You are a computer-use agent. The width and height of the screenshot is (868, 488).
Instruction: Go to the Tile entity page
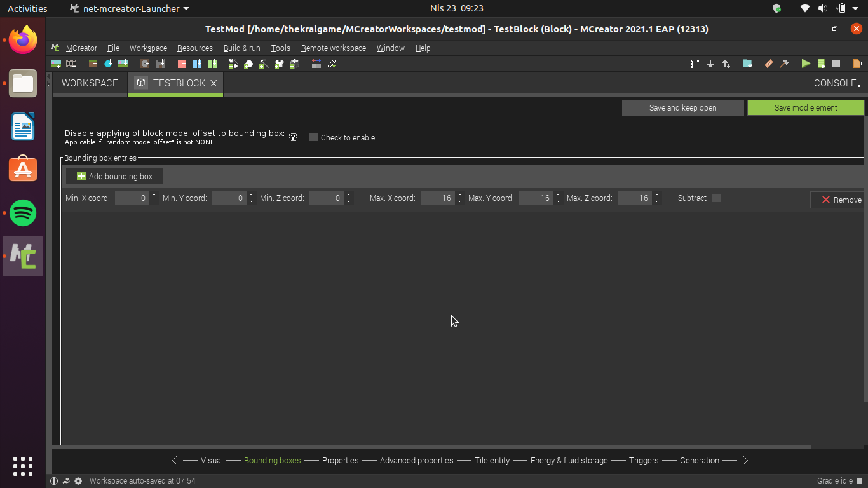492,460
